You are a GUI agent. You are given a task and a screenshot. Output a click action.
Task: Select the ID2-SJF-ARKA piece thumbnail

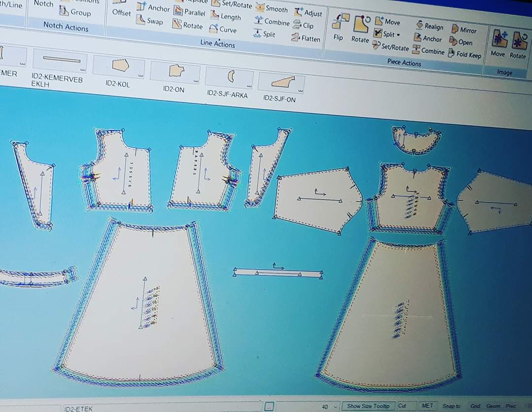229,78
